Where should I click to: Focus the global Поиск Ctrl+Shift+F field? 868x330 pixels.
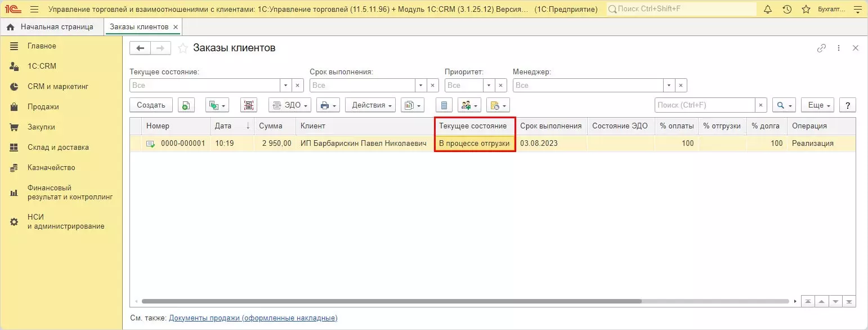coord(681,9)
